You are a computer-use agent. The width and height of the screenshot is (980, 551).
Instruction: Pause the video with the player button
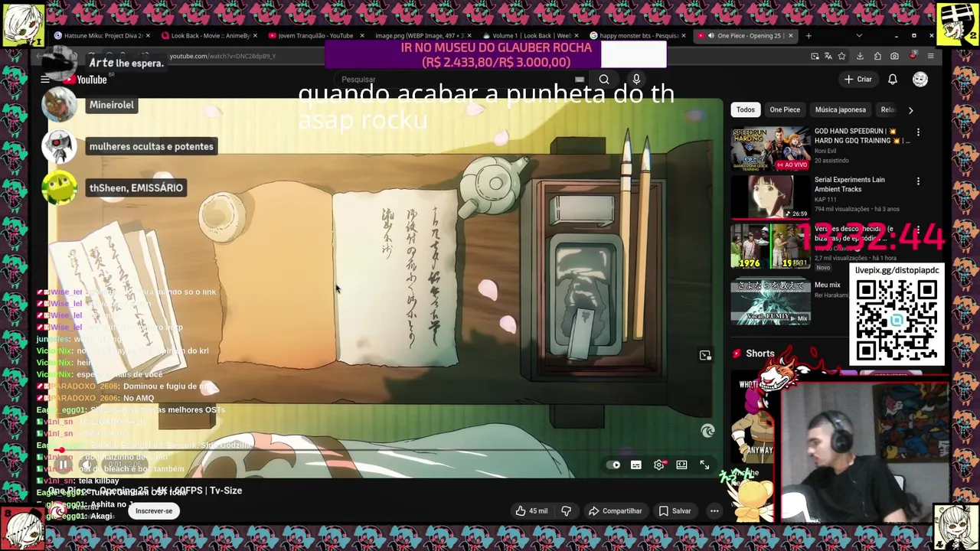pos(64,465)
